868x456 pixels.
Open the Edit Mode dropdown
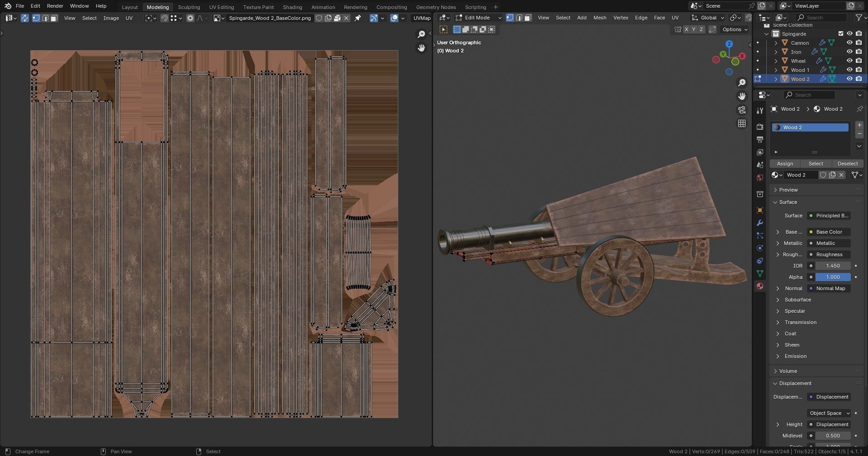479,18
